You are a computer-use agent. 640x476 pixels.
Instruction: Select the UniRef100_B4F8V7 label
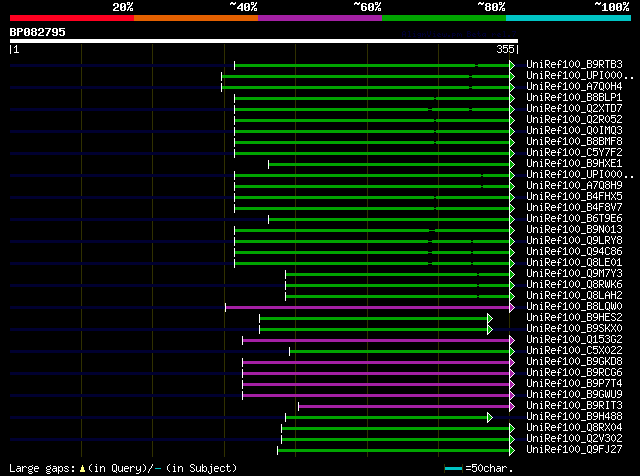pos(574,208)
